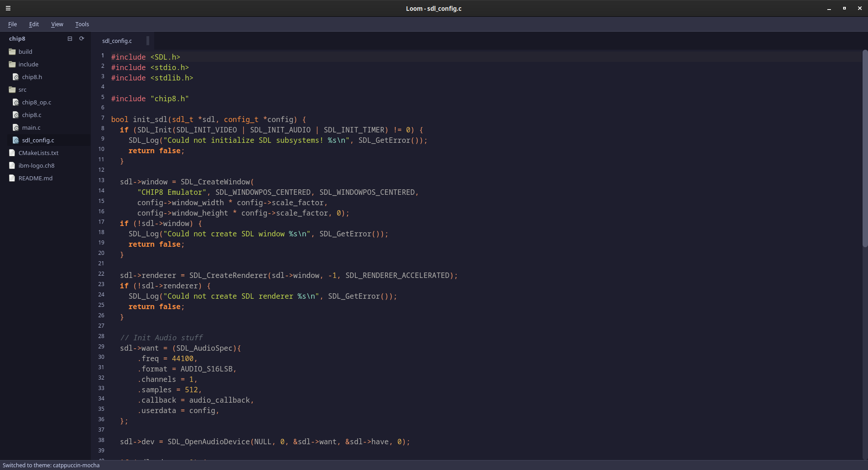Click the chip8.h file icon
868x470 pixels.
click(16, 77)
